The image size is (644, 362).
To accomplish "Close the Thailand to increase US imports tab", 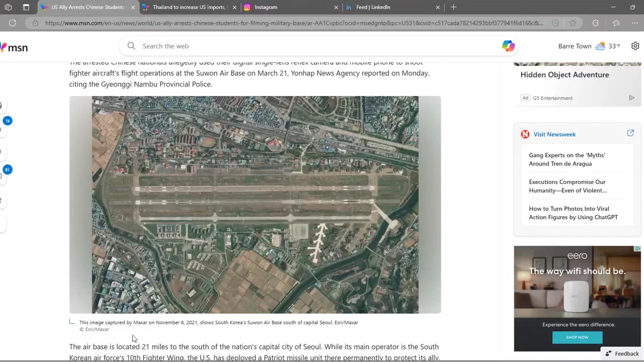I will click(234, 8).
